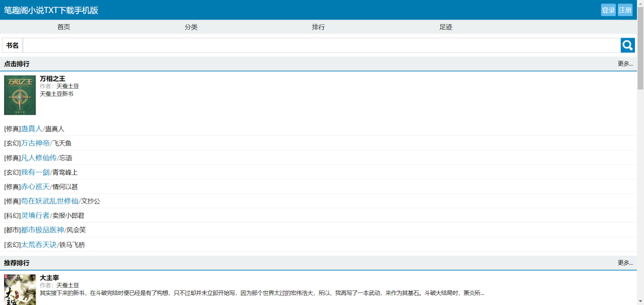Open the novel link 凡人修仙传
The image size is (644, 305).
point(39,158)
